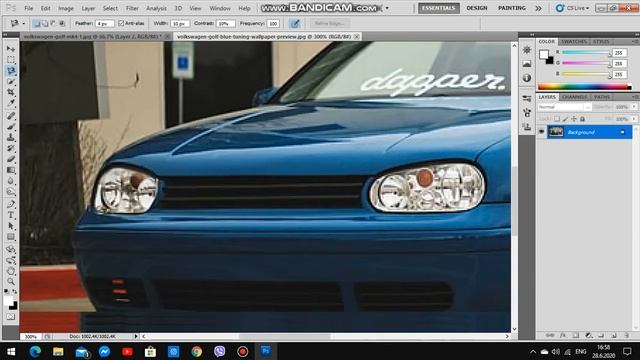Switch to the Swatches tab
Image resolution: width=640 pixels, height=360 pixels.
click(573, 42)
